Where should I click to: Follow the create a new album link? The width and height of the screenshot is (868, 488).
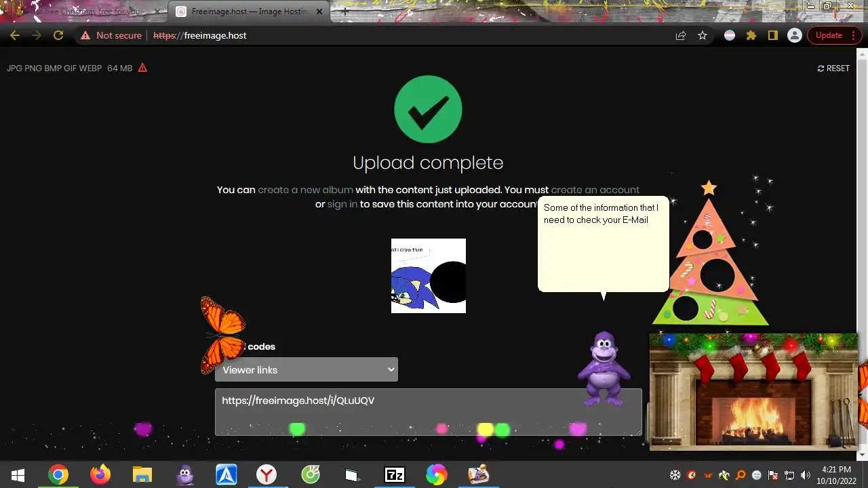305,190
